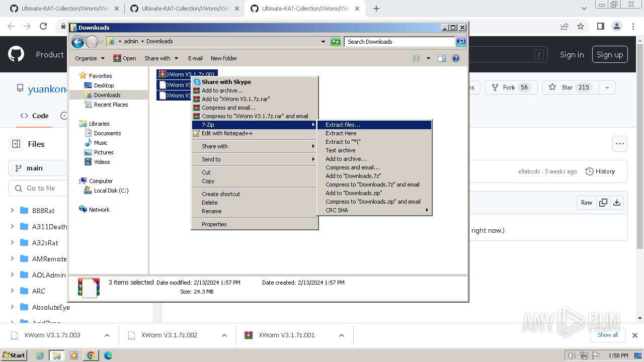Click the download raw file icon

[x=617, y=203]
